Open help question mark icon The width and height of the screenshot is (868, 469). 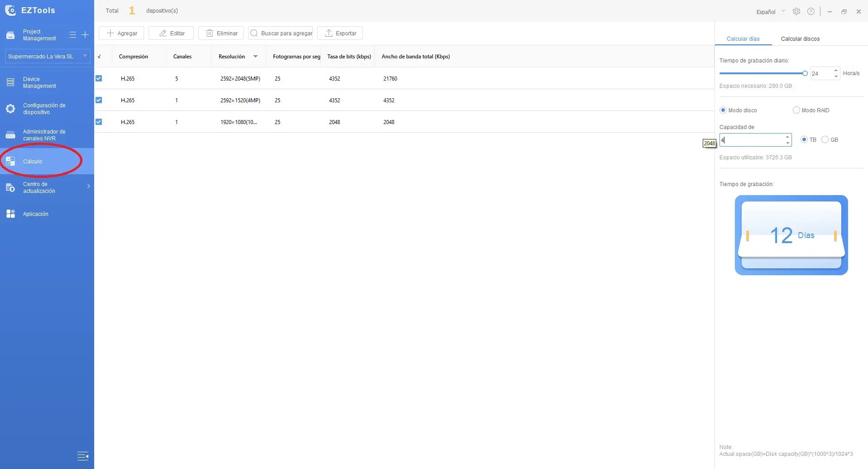tap(811, 11)
